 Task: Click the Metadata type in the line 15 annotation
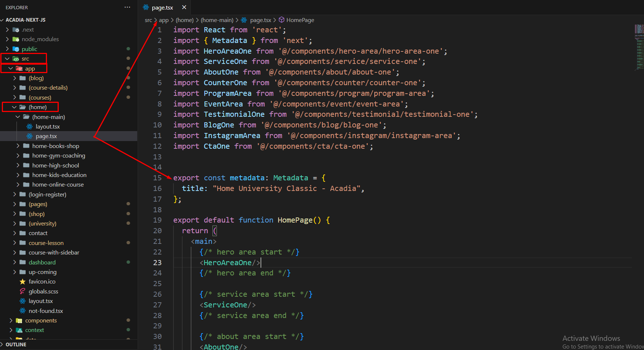[x=291, y=178]
